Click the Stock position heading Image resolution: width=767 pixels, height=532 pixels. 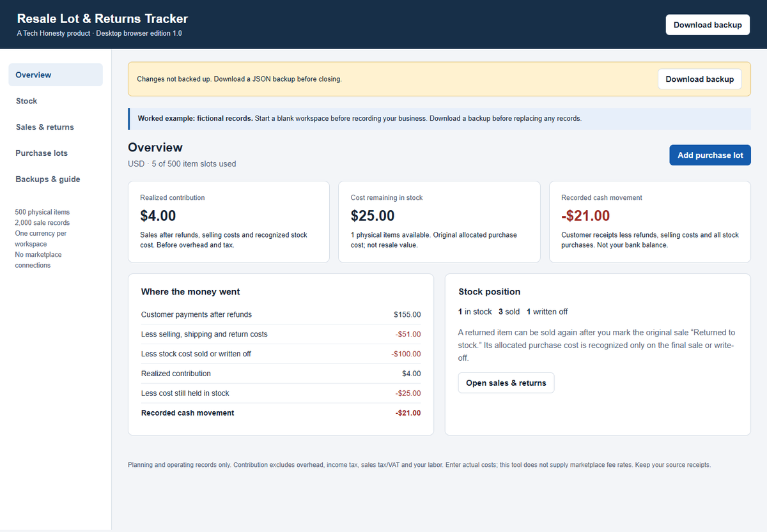[x=490, y=292]
